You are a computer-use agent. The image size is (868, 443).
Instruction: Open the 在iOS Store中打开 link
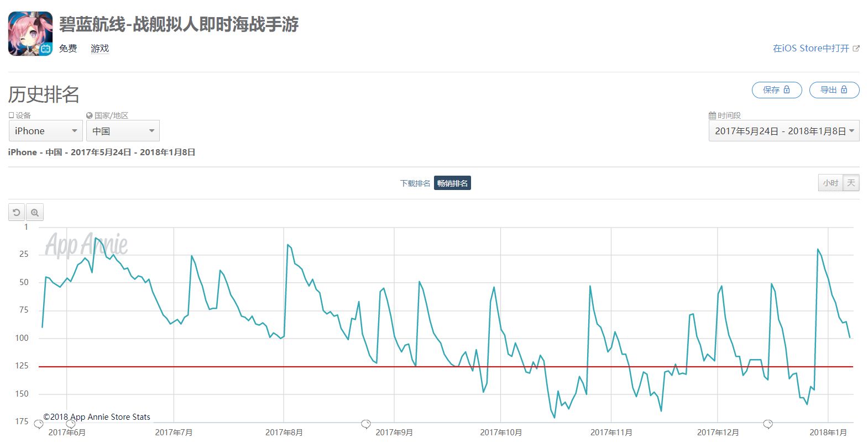pyautogui.click(x=816, y=49)
